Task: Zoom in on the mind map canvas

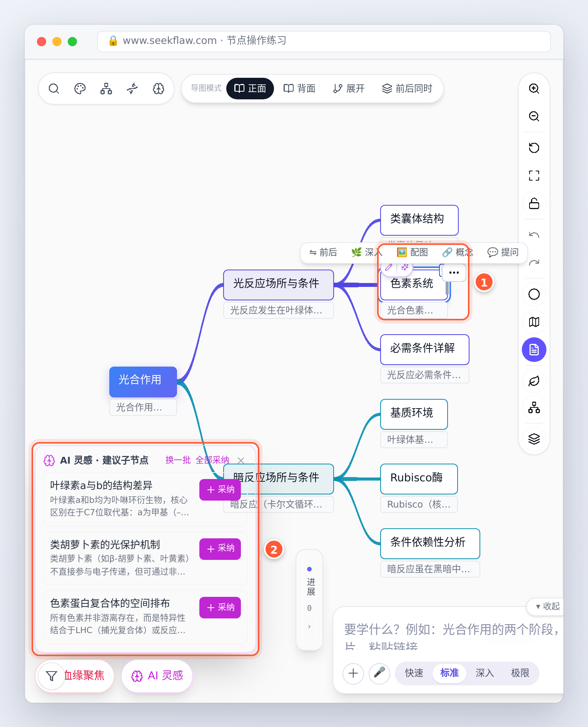Action: coord(534,89)
